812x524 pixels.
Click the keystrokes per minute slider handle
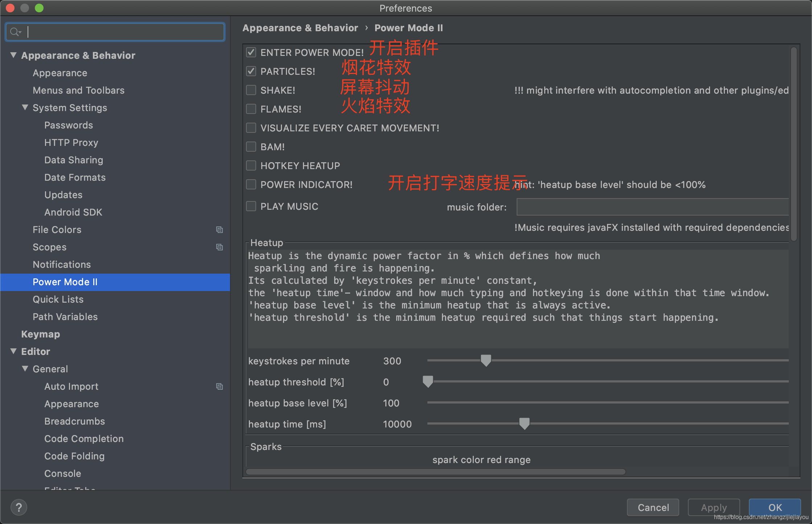click(x=486, y=361)
